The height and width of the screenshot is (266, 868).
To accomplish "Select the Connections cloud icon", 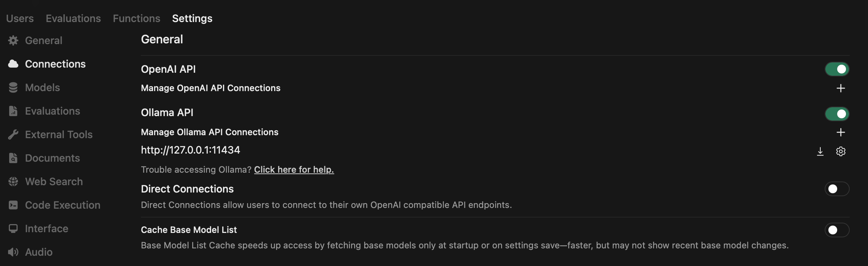I will 12,64.
